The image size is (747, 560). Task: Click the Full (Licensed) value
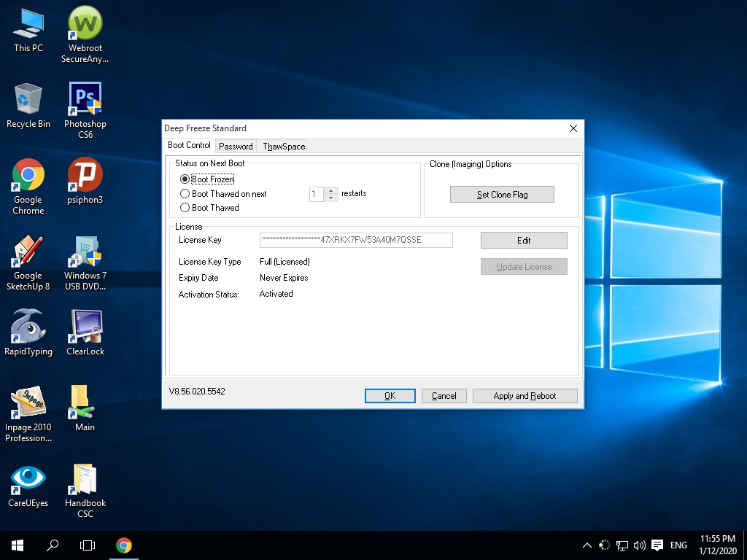(285, 262)
